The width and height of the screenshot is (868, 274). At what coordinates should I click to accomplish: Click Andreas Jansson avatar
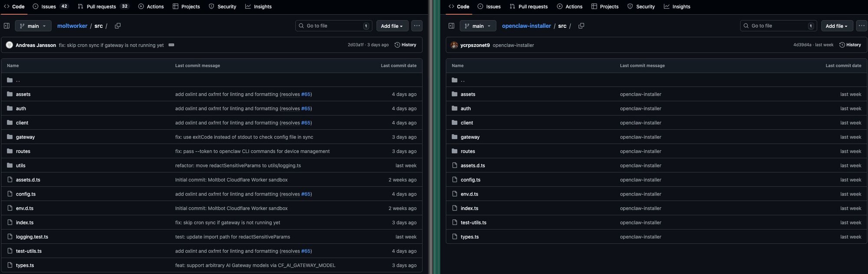point(10,45)
